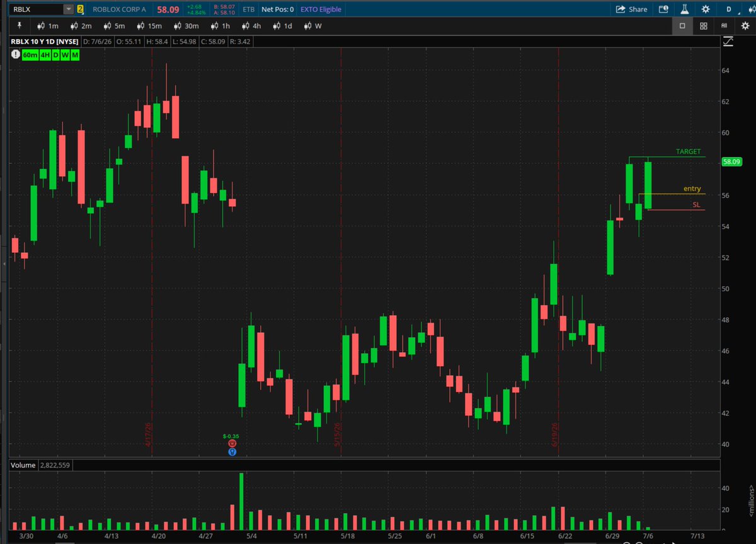Switch to single chart layout icon
Screen dimensions: 756x544
coord(682,26)
